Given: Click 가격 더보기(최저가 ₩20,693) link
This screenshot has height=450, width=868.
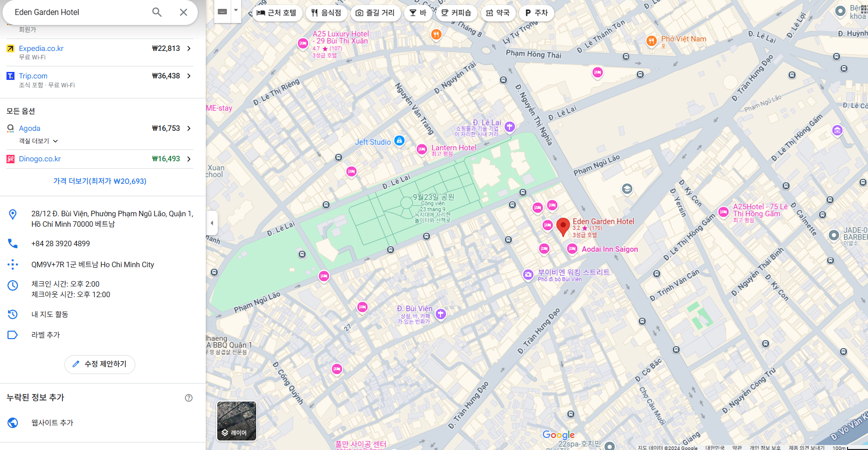Looking at the screenshot, I should pos(100,181).
